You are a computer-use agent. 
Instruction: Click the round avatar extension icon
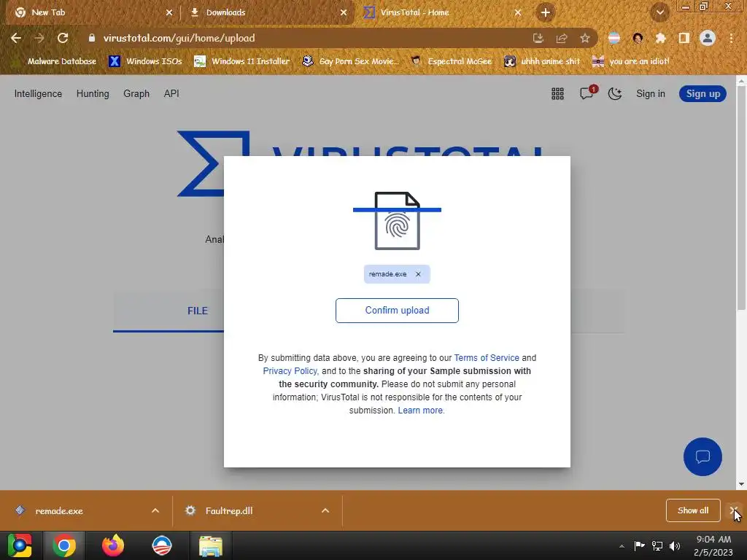tap(638, 38)
